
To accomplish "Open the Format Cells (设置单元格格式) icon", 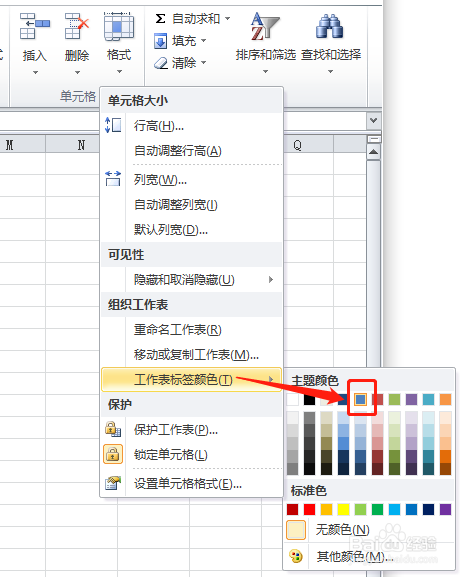I will [x=113, y=483].
